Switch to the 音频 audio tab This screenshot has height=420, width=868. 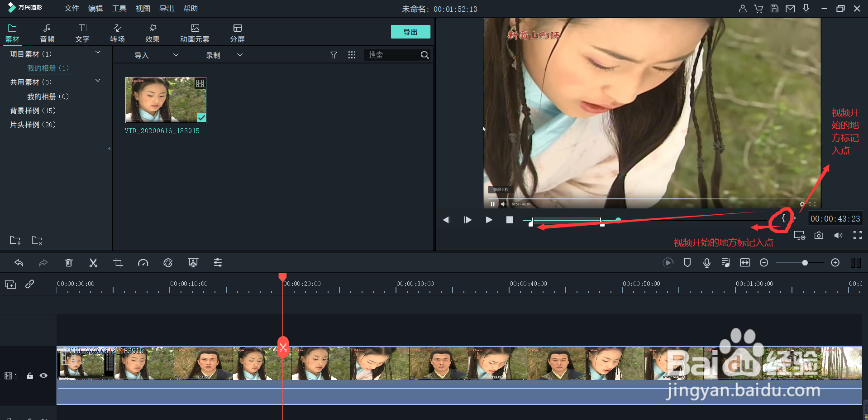(x=47, y=34)
